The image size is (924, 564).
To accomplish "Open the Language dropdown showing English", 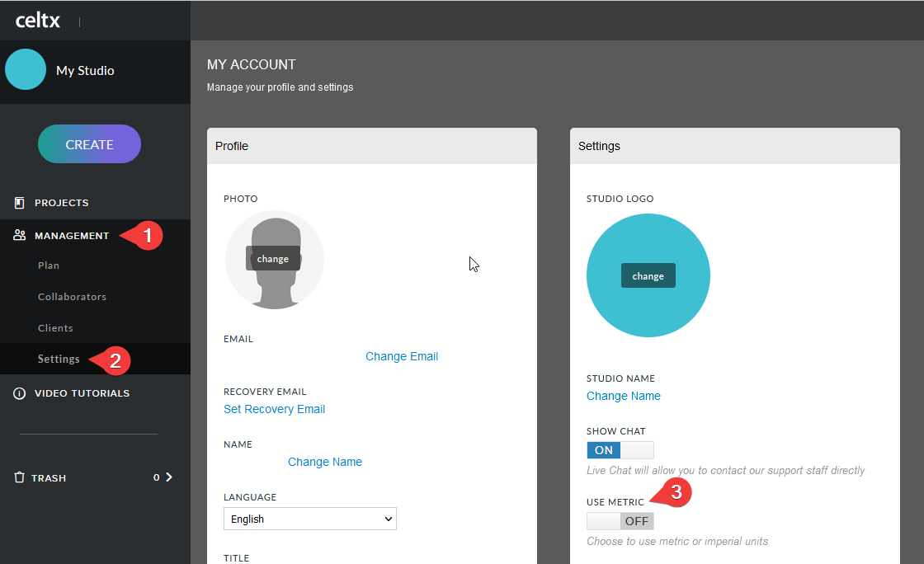I will (310, 519).
